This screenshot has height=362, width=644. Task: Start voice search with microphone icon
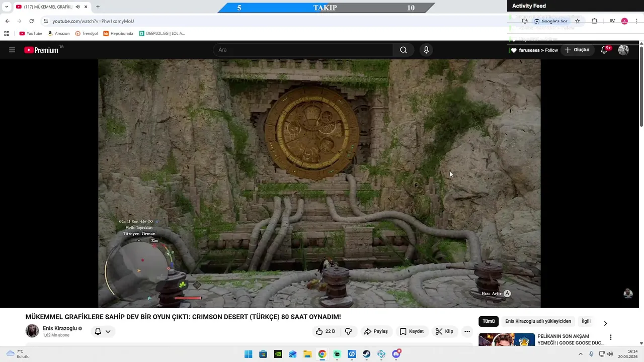[426, 50]
